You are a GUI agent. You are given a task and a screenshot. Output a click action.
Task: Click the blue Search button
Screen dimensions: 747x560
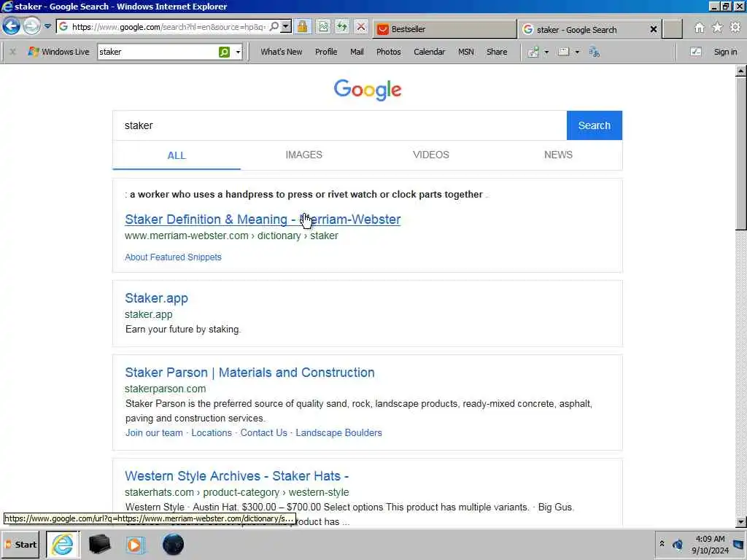coord(594,125)
